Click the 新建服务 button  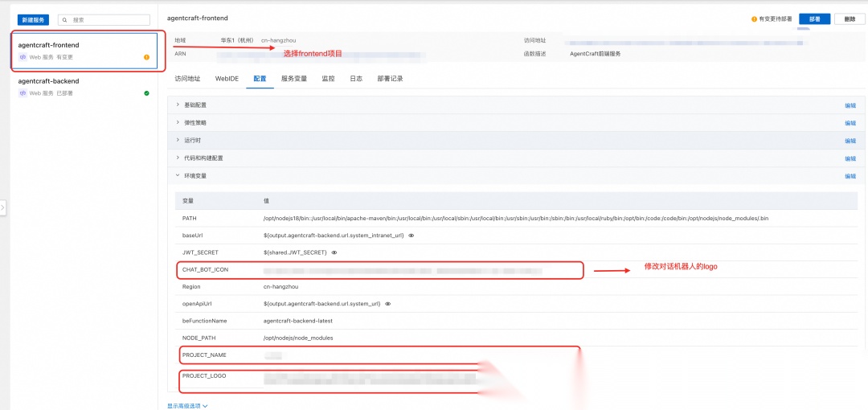tap(33, 19)
